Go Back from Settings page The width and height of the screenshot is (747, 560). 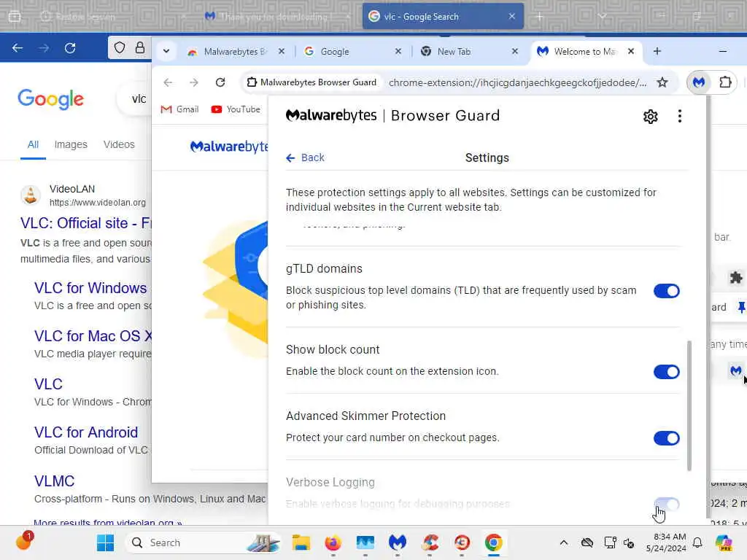click(306, 157)
